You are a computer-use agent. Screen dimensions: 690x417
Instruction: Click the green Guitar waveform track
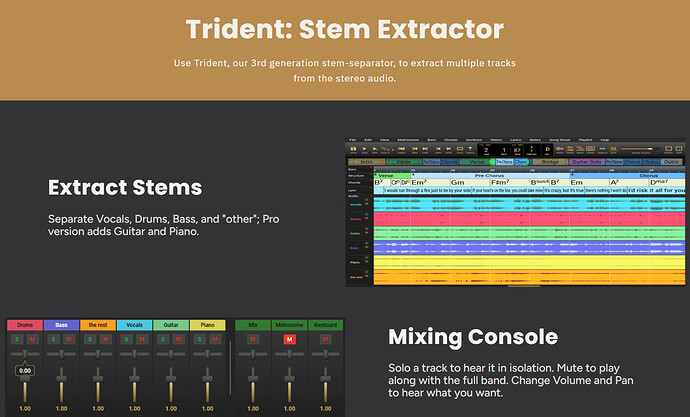coord(529,233)
